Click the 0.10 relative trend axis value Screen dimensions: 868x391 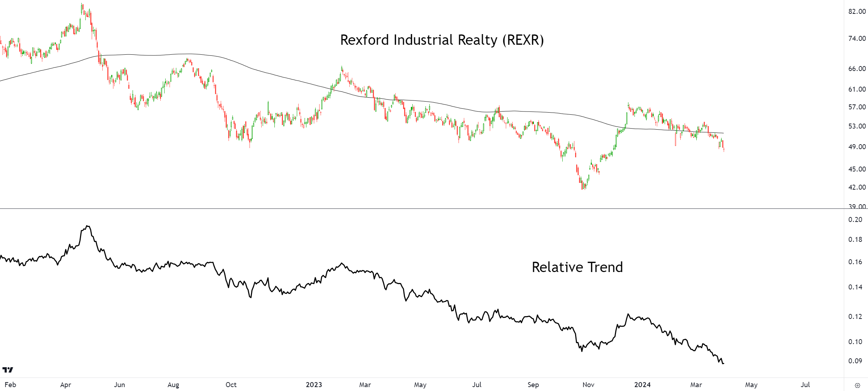click(x=855, y=342)
